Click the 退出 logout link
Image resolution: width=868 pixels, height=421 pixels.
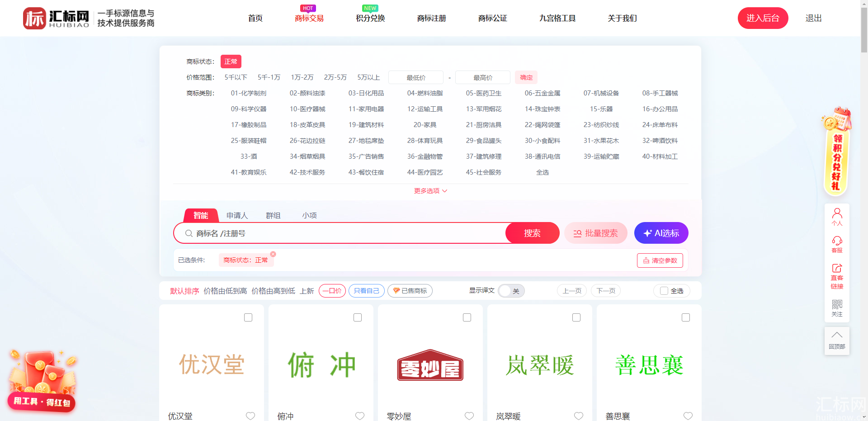(x=813, y=18)
